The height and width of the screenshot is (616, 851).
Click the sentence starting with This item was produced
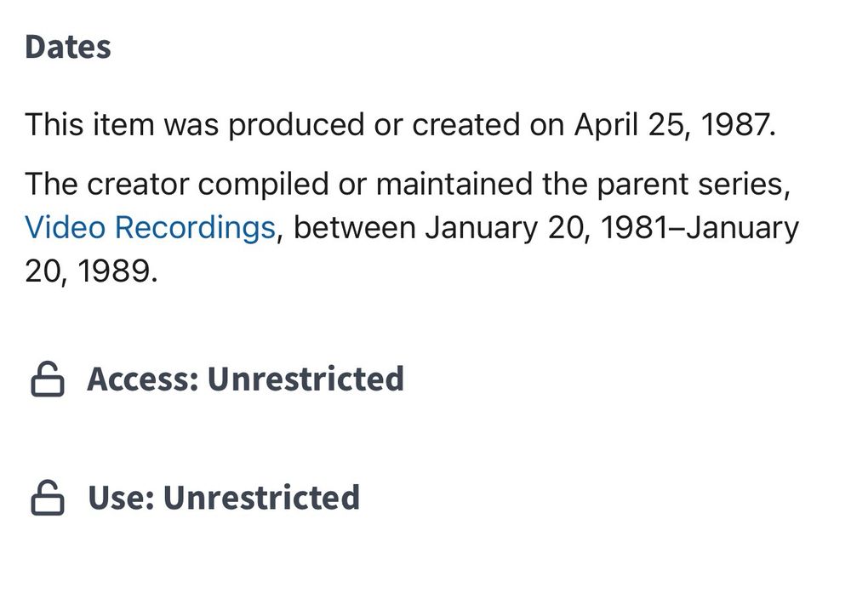pyautogui.click(x=401, y=125)
